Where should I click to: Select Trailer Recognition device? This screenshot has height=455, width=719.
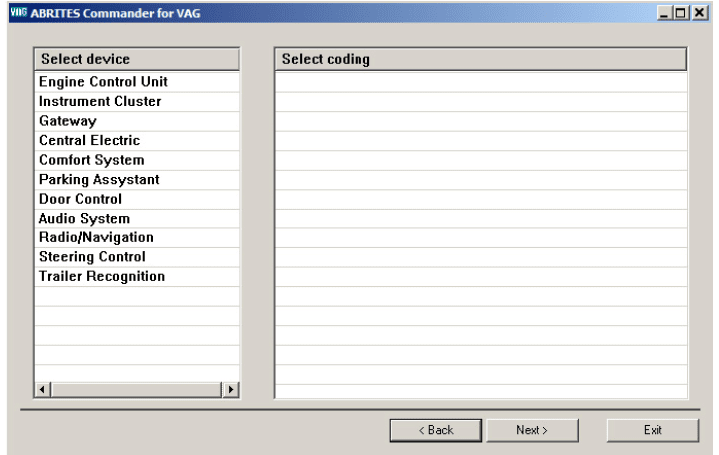coord(102,277)
